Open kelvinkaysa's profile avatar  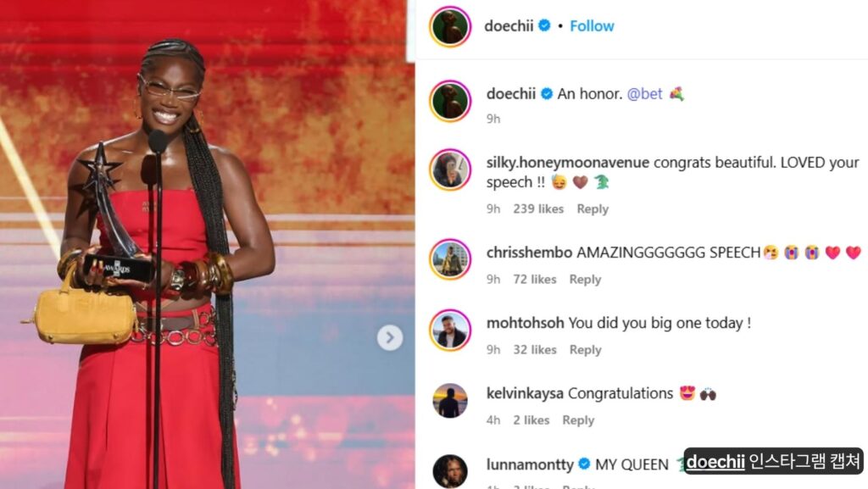click(450, 401)
